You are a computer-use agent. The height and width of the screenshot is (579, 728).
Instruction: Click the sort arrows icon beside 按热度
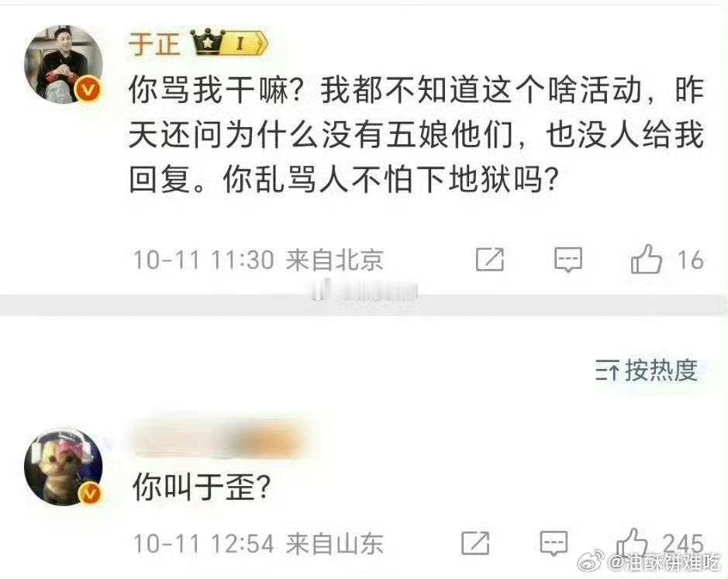[x=607, y=371]
